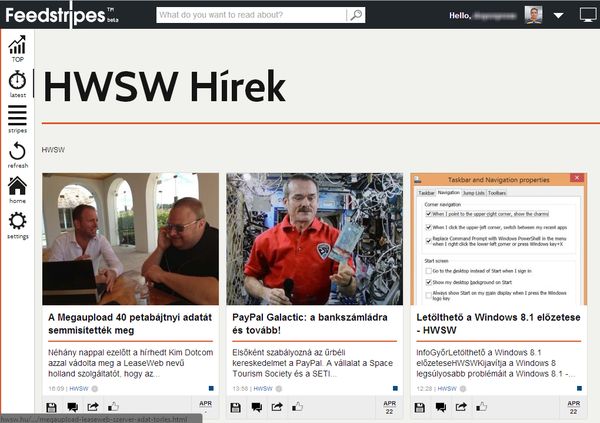Click the HWSW Hírek page title

tap(165, 87)
